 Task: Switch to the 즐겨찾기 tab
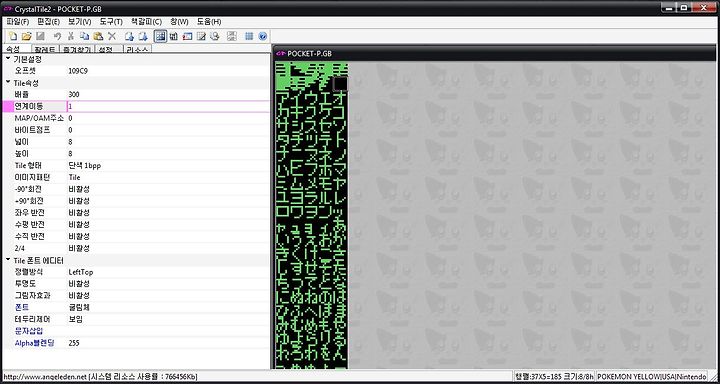pyautogui.click(x=77, y=50)
